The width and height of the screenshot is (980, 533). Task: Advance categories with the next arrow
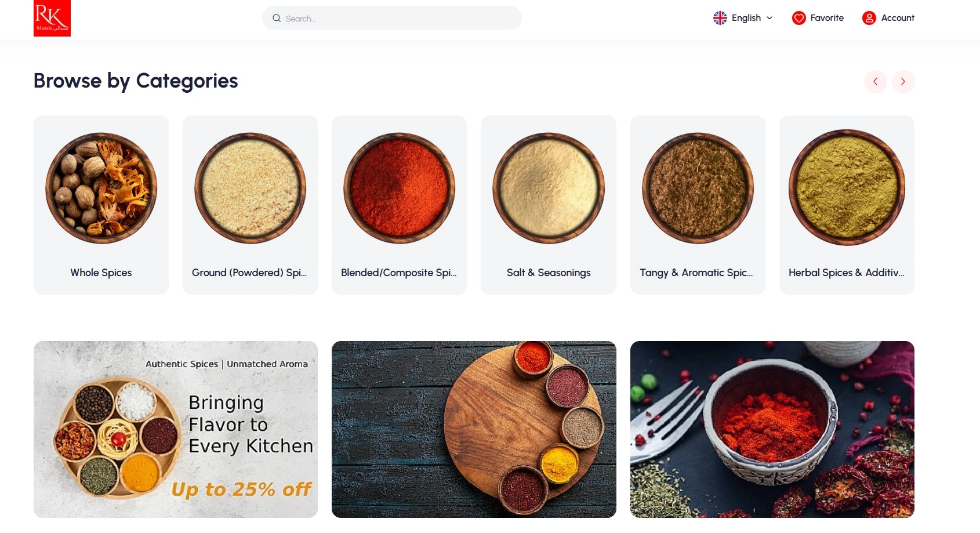click(903, 82)
